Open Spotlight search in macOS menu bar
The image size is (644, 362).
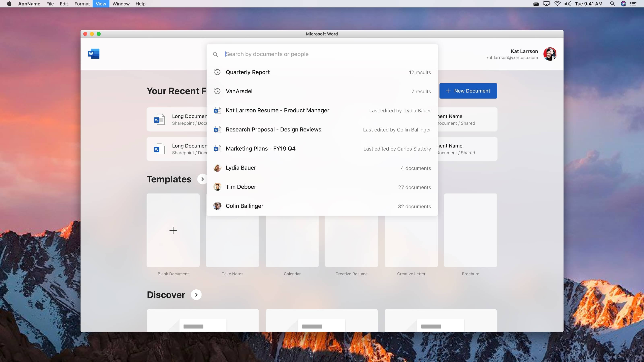[x=612, y=4]
